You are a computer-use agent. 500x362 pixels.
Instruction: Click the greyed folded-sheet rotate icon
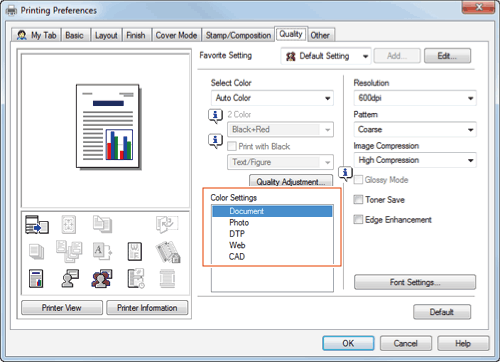(x=167, y=224)
